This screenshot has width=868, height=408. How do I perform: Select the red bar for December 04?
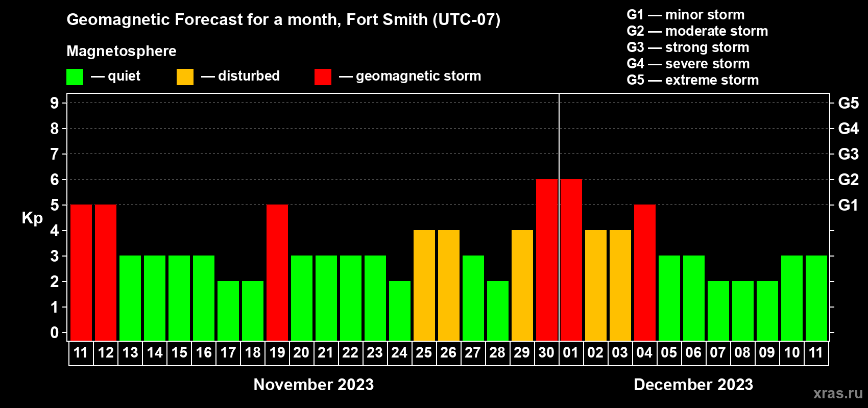645,272
